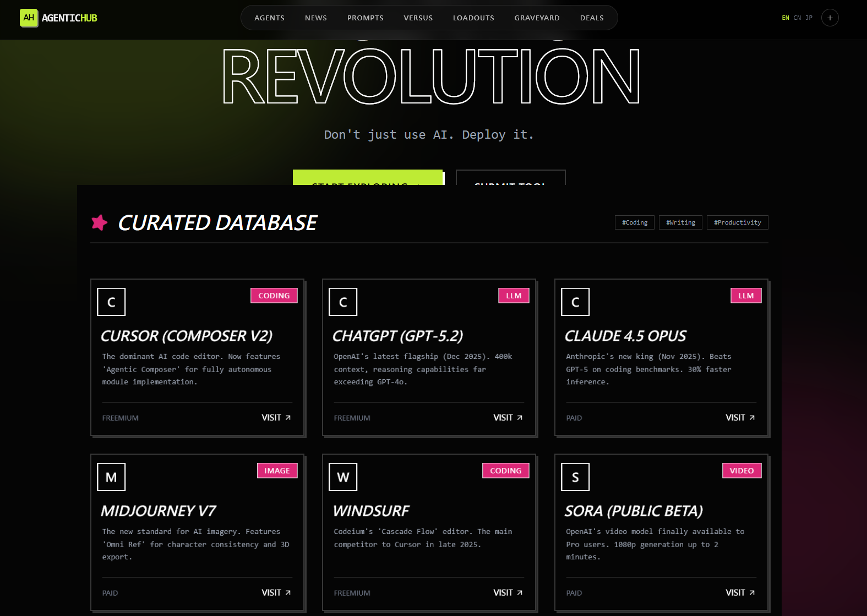Click the Curated Database heading
This screenshot has width=867, height=616.
(x=218, y=222)
